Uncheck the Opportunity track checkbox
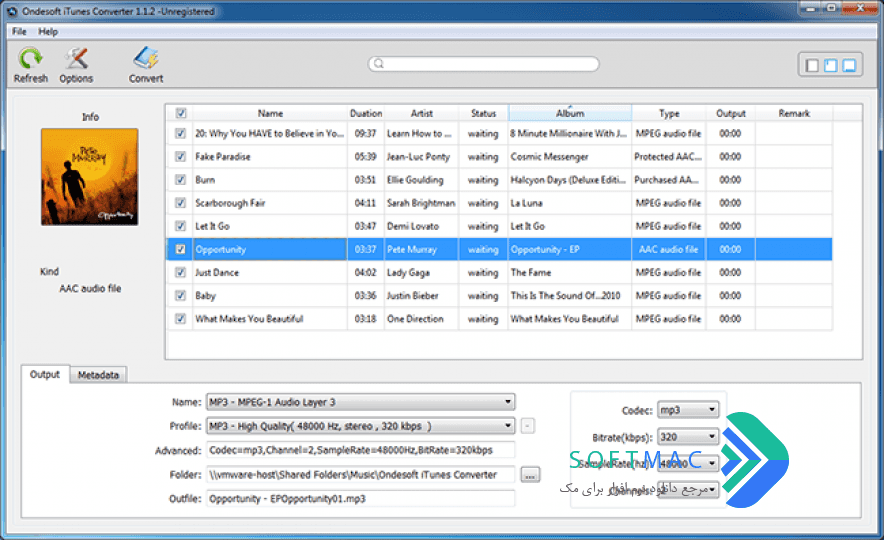Viewport: 884px width, 540px height. pyautogui.click(x=180, y=249)
